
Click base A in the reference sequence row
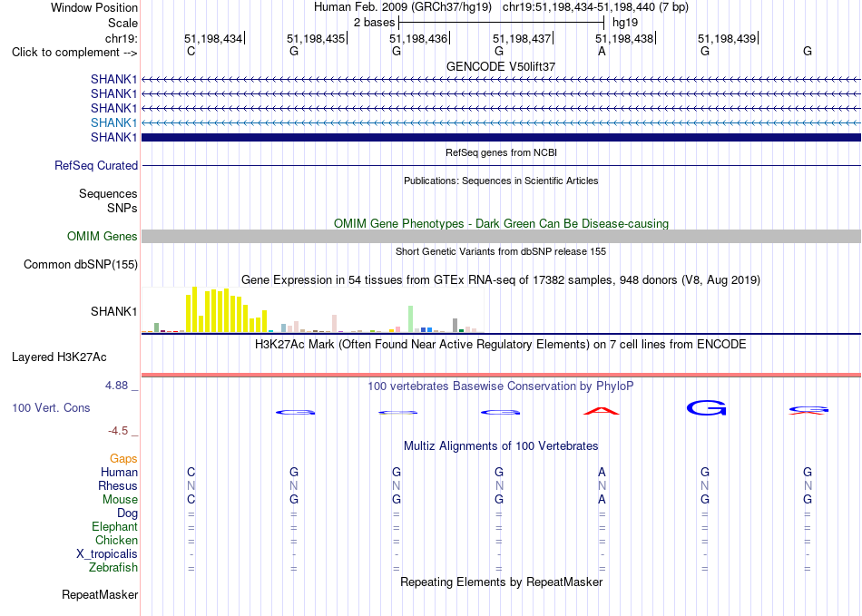(x=602, y=51)
